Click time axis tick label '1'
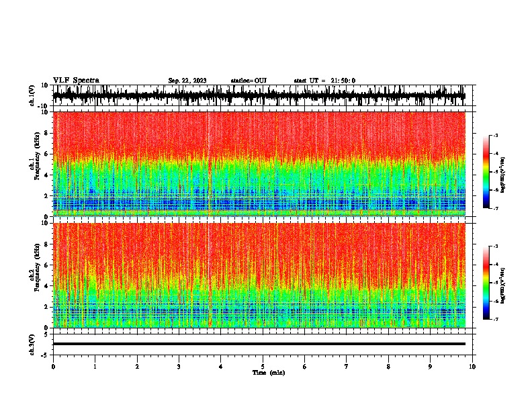This screenshot has height=411, width=532. (95, 367)
